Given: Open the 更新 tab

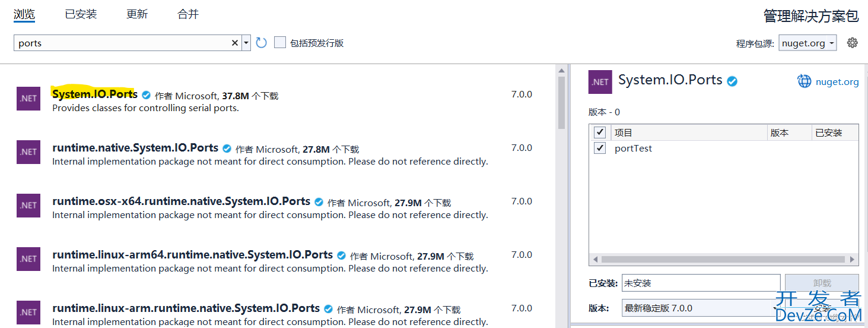Looking at the screenshot, I should coord(137,14).
